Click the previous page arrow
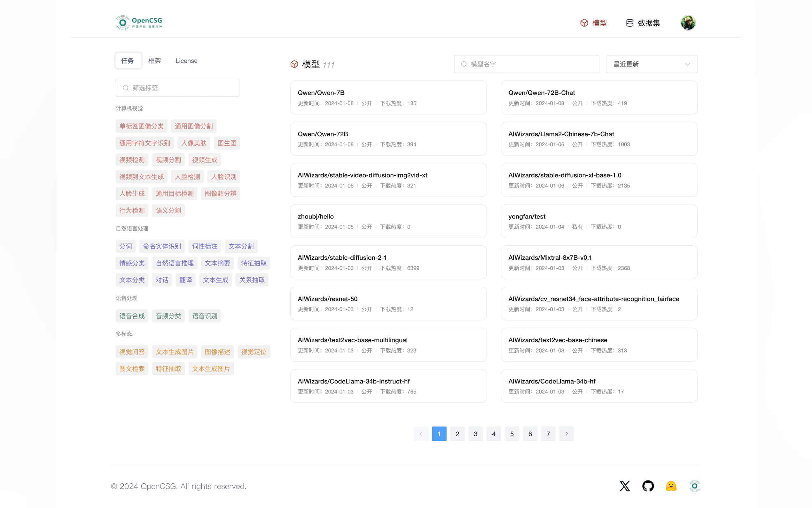The width and height of the screenshot is (812, 508). tap(421, 434)
